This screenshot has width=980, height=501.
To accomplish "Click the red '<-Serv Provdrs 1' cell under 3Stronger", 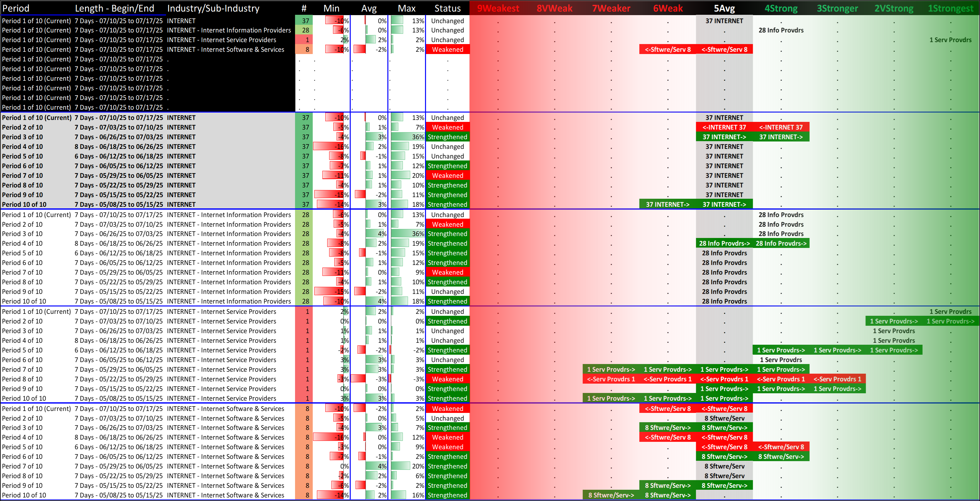I will (837, 379).
